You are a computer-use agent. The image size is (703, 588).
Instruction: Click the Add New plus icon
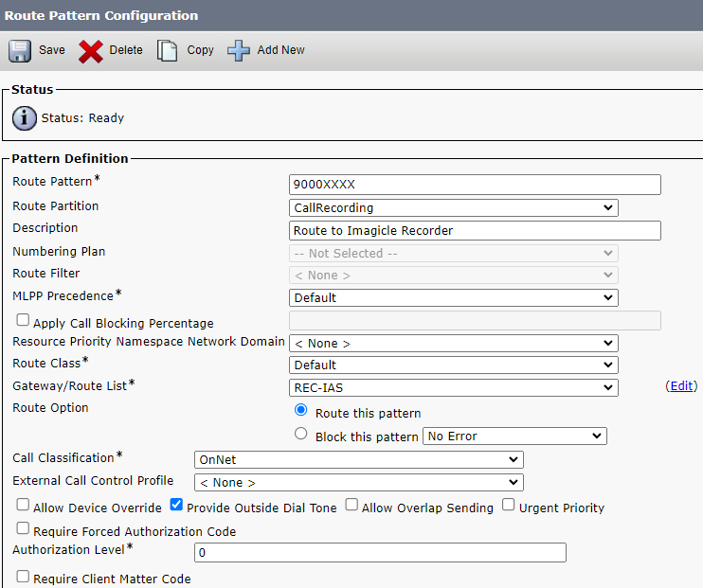point(239,50)
